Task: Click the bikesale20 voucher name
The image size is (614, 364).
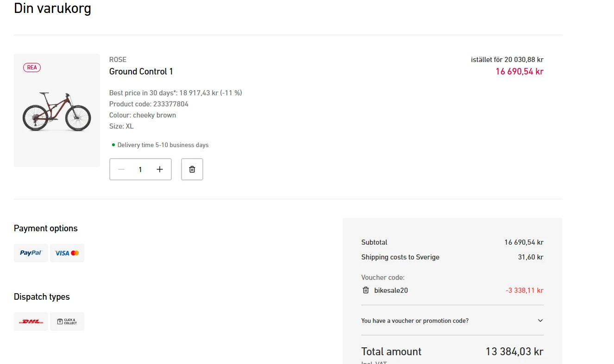Action: click(391, 290)
